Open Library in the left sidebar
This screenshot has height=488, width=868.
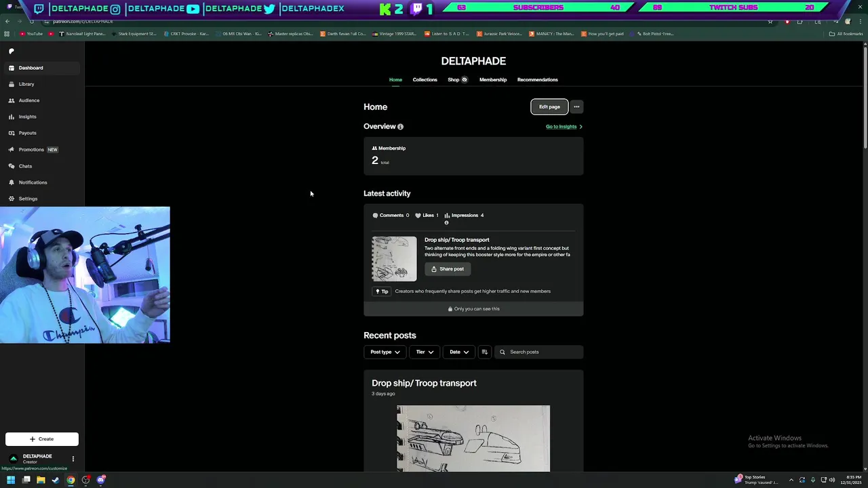click(42, 84)
